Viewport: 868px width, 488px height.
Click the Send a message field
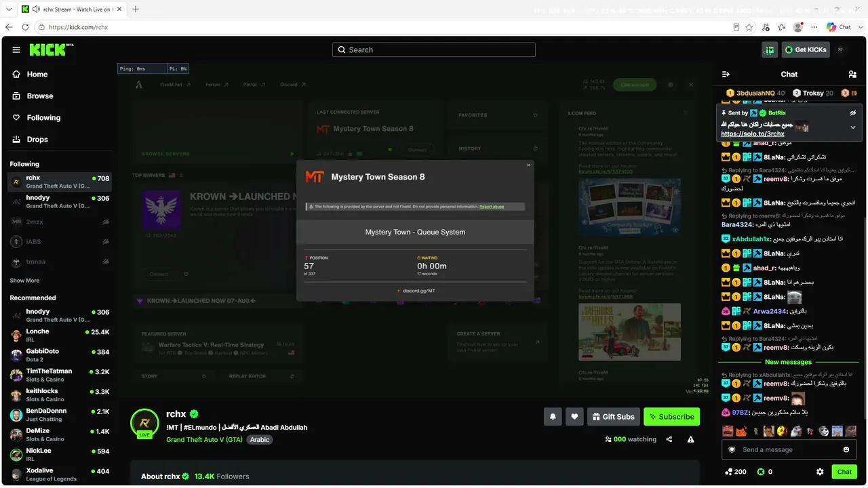(x=788, y=449)
